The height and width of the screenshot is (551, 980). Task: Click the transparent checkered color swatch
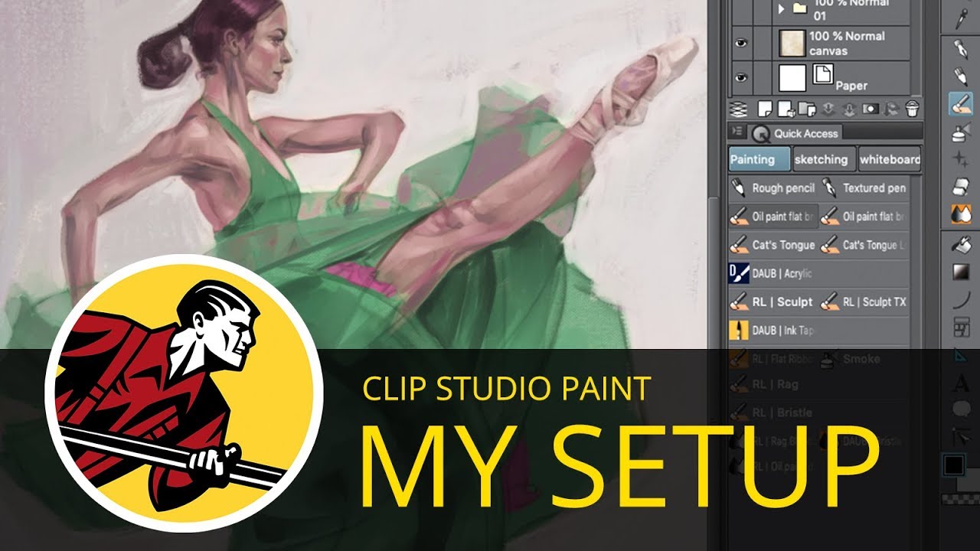point(960,498)
